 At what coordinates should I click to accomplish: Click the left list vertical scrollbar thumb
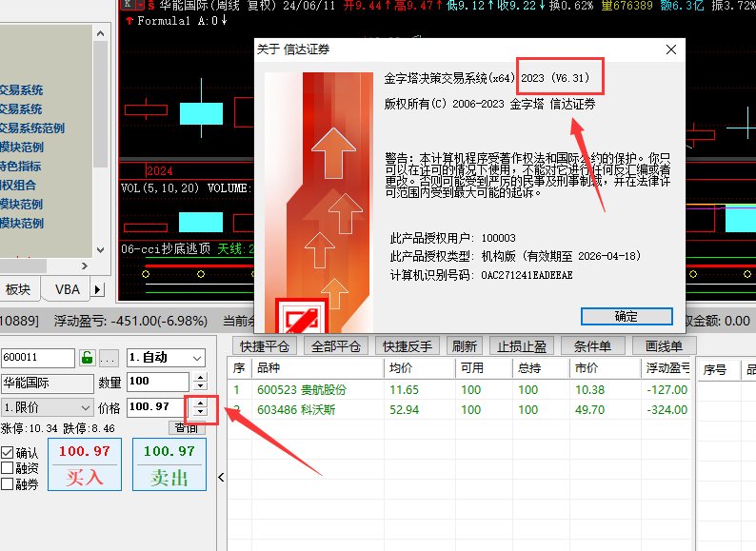pos(100,104)
